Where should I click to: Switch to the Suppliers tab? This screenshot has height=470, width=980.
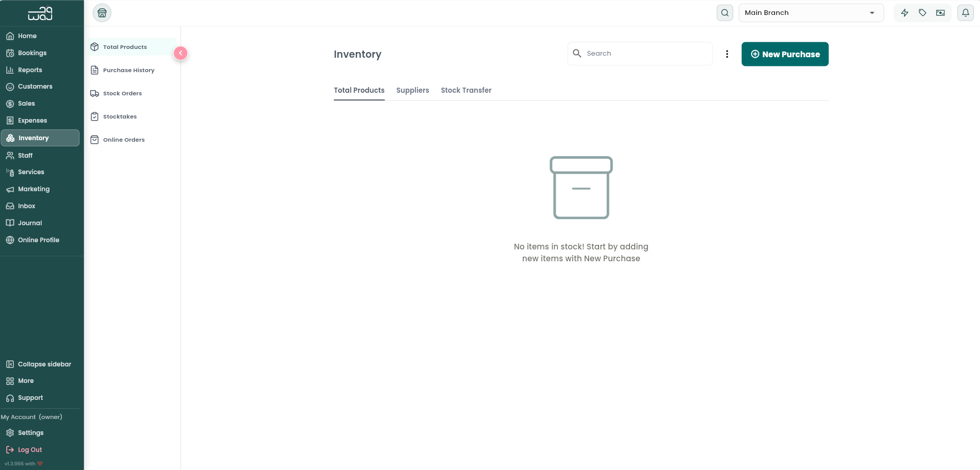click(412, 90)
